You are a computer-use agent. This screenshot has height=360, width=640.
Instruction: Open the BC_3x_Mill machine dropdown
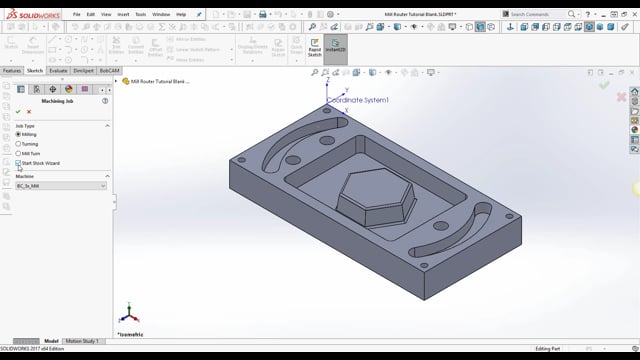click(x=61, y=186)
